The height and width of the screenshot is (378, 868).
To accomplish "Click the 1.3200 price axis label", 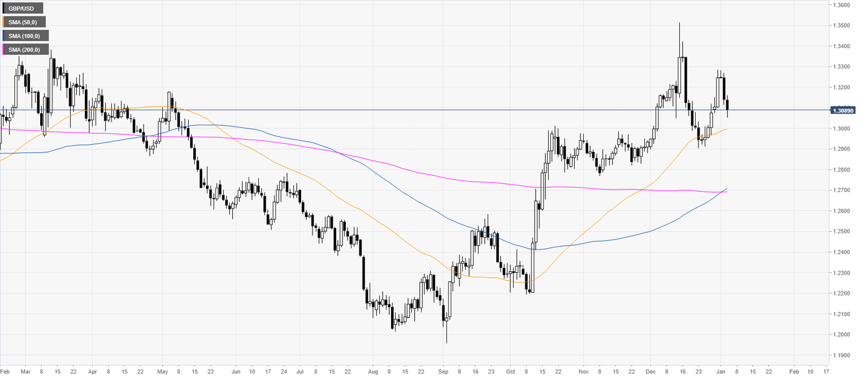I will [842, 88].
